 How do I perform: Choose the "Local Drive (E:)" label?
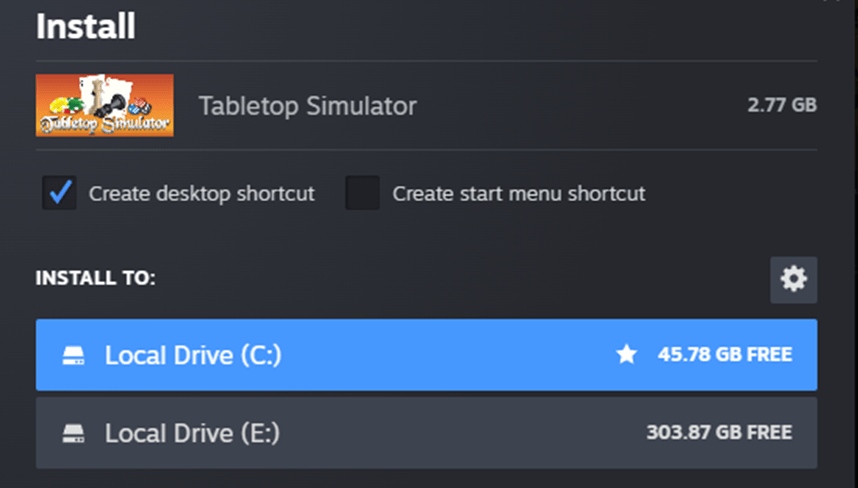[x=192, y=433]
